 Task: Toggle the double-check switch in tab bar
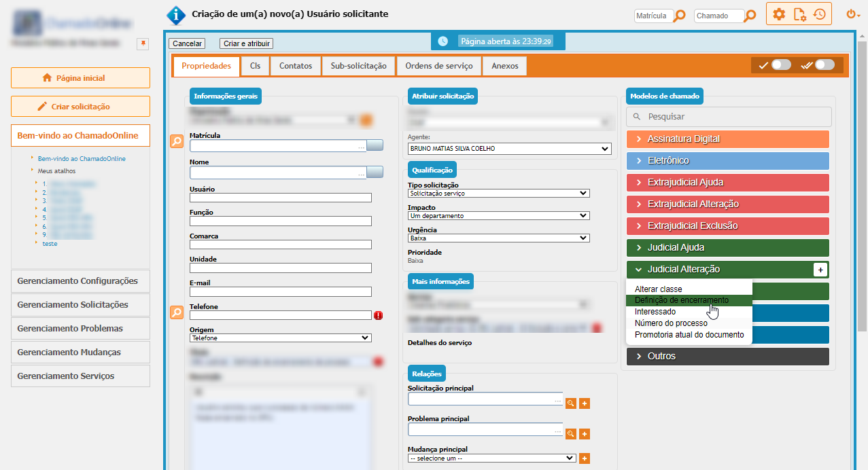pos(824,65)
